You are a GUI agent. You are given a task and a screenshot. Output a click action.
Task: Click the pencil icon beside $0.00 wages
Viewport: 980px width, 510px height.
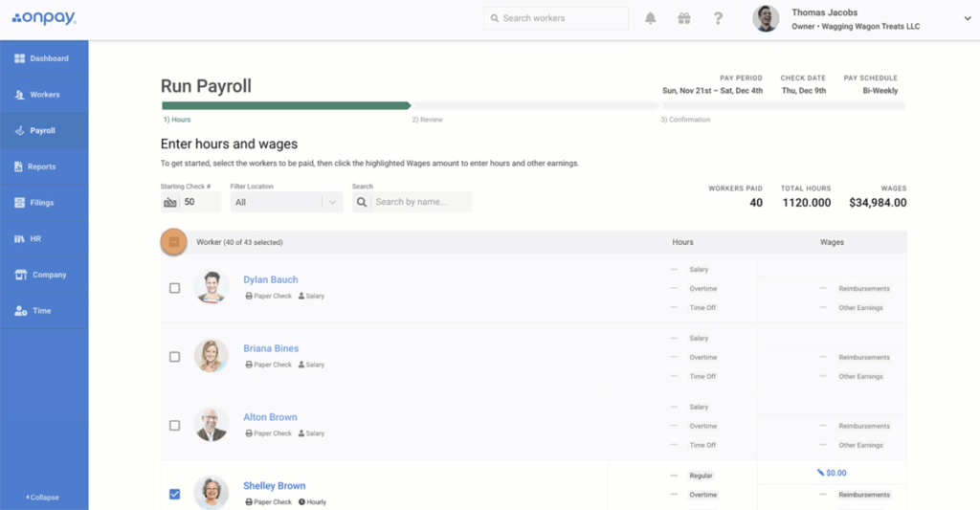point(820,473)
